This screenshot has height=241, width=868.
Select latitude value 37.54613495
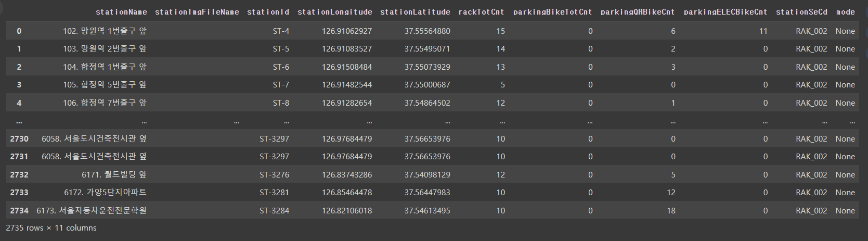tap(427, 211)
